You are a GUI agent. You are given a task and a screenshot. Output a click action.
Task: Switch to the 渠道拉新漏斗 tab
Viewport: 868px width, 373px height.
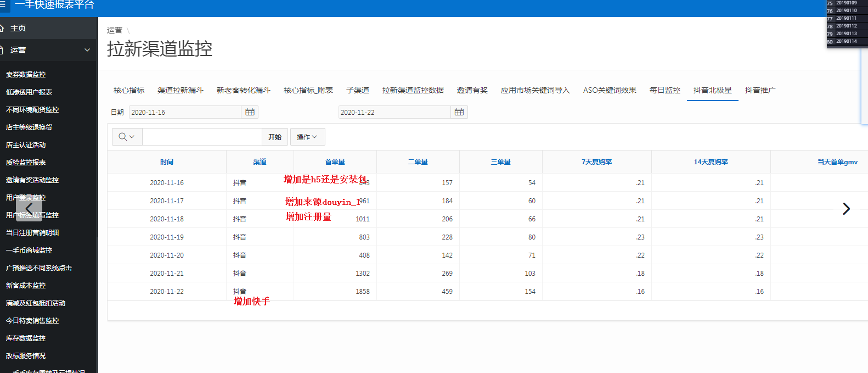[181, 90]
